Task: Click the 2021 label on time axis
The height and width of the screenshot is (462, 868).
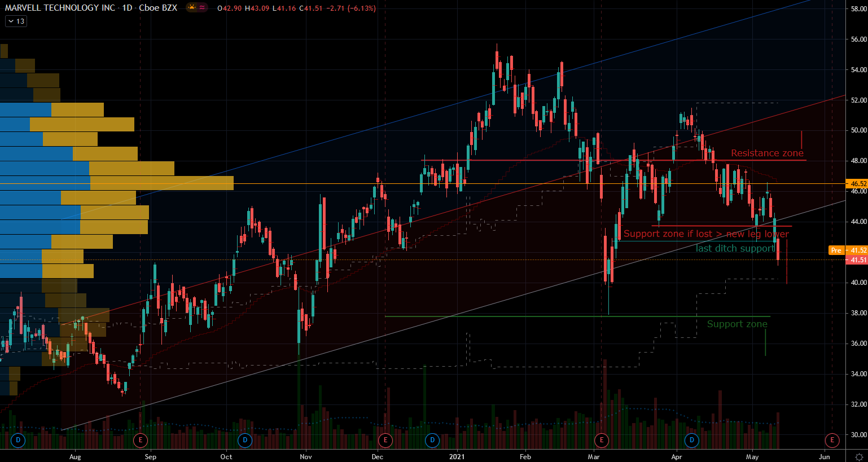Action: (x=457, y=457)
